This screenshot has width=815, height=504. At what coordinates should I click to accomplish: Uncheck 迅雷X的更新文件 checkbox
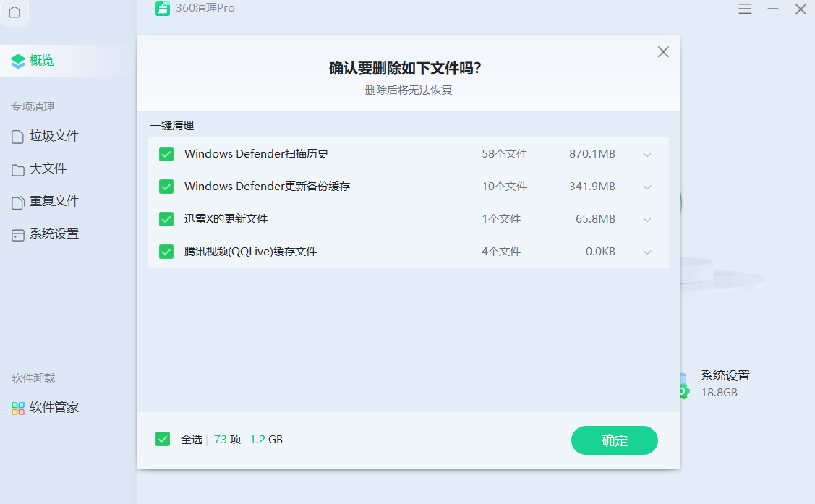coord(166,219)
